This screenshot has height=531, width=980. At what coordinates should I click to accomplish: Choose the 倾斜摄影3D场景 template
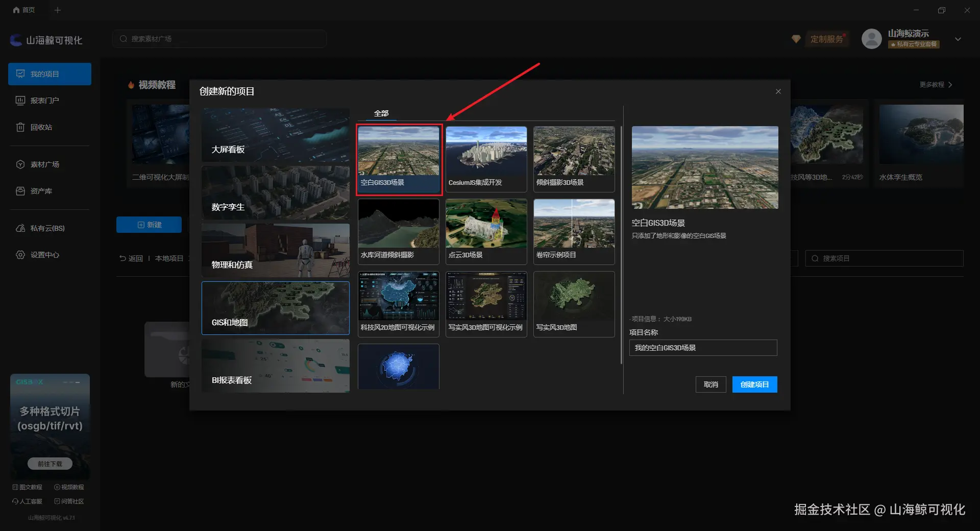574,159
